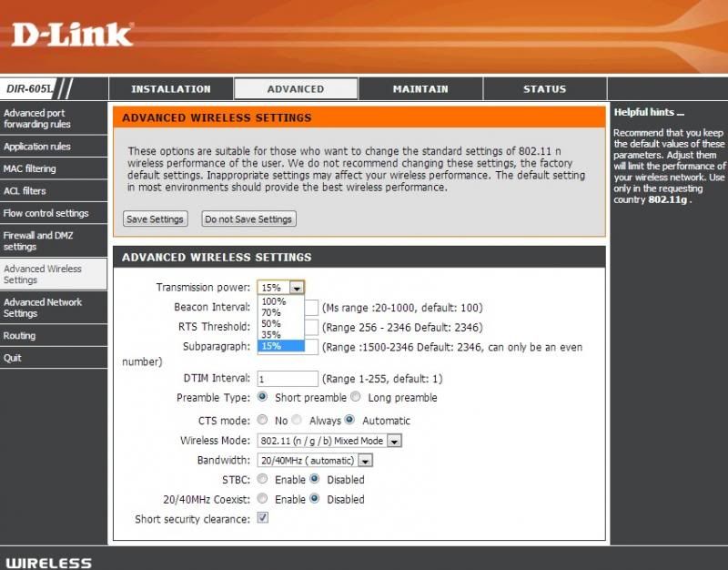The width and height of the screenshot is (728, 570).
Task: Enable 20/40MHz Coexist
Action: coord(263,499)
